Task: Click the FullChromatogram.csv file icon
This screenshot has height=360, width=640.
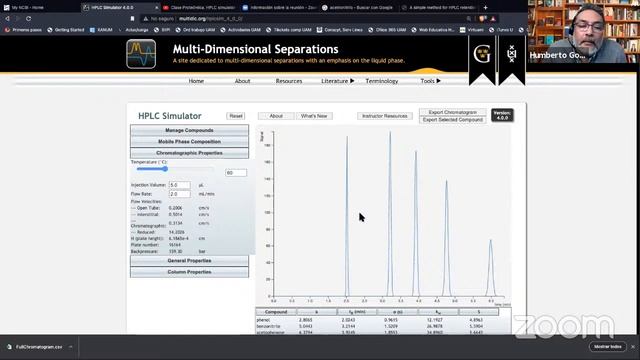Action: (x=9, y=347)
